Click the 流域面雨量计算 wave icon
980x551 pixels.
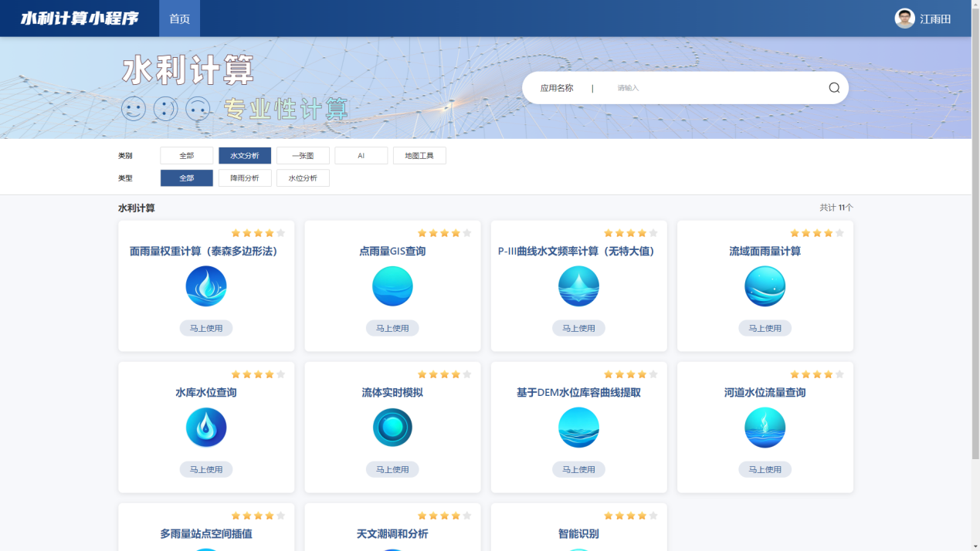point(765,286)
